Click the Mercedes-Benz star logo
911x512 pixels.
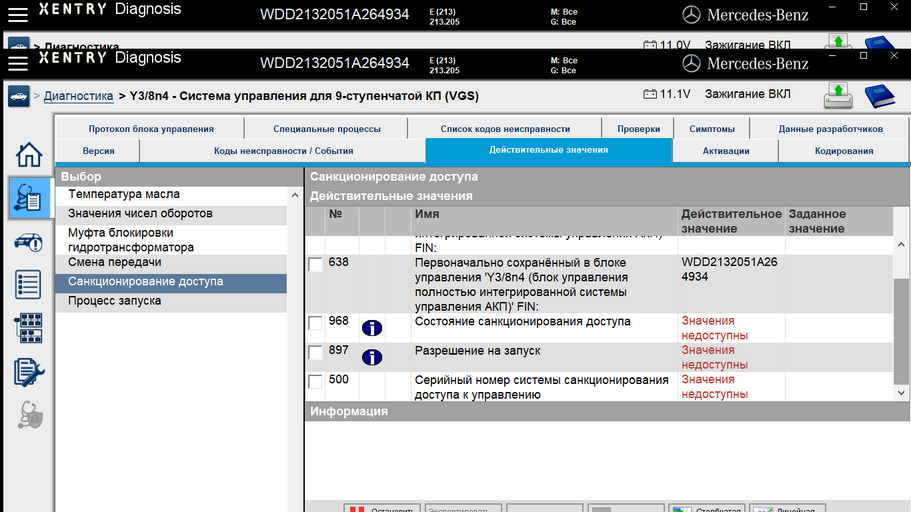pyautogui.click(x=691, y=63)
